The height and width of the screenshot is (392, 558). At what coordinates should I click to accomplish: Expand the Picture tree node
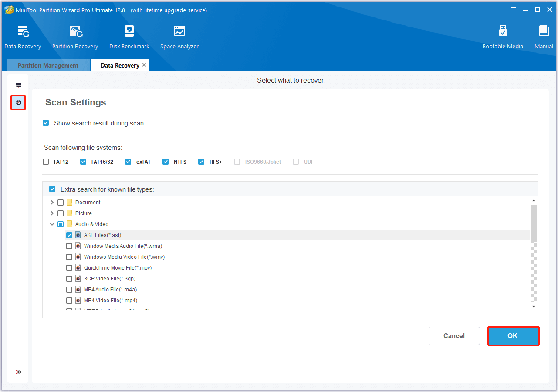click(52, 213)
